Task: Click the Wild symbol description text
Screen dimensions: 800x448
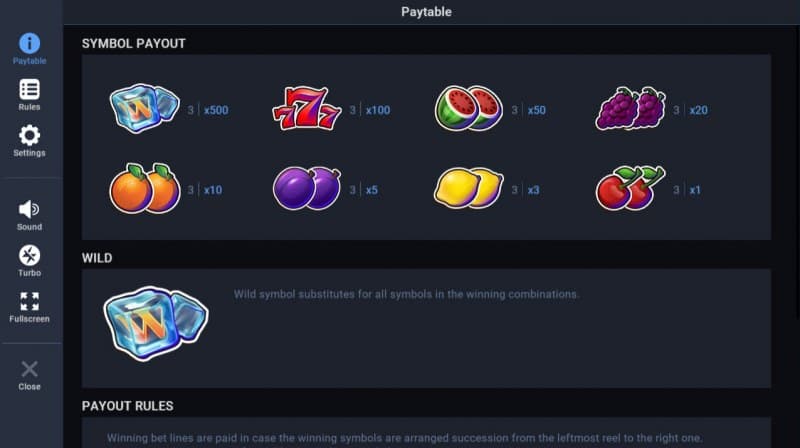Action: click(406, 295)
